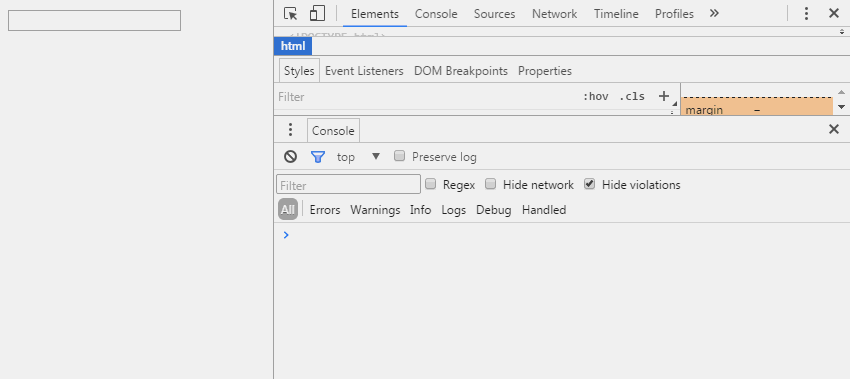Clear the console with the ban icon
Image resolution: width=850 pixels, height=379 pixels.
(291, 157)
